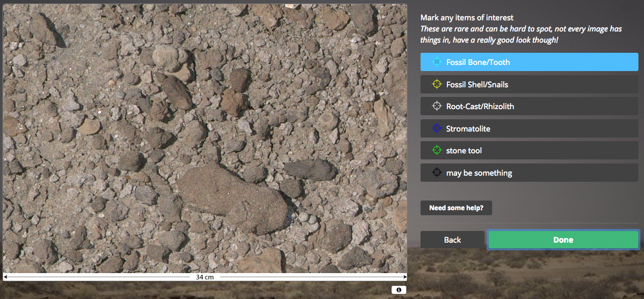The height and width of the screenshot is (299, 644).
Task: Select the Root-Cast/Rhizolith category
Action: tap(529, 106)
